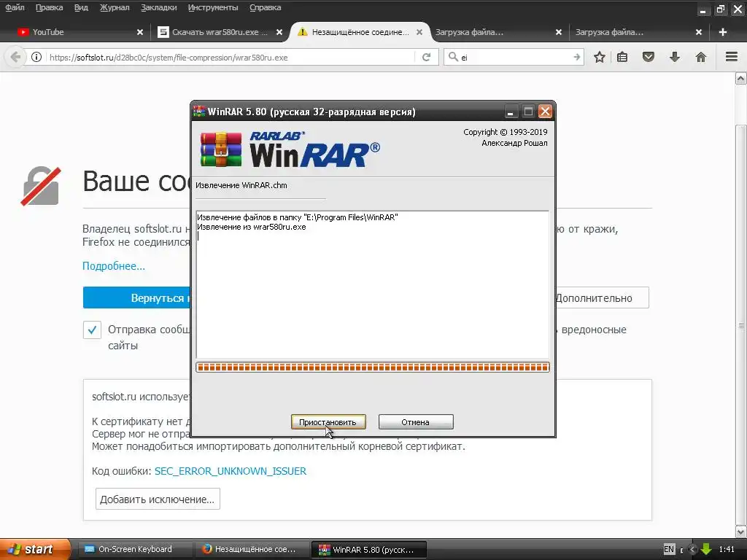The height and width of the screenshot is (560, 747).
Task: Switch to Firefox Незащищённое taskbar item
Action: pyautogui.click(x=252, y=549)
